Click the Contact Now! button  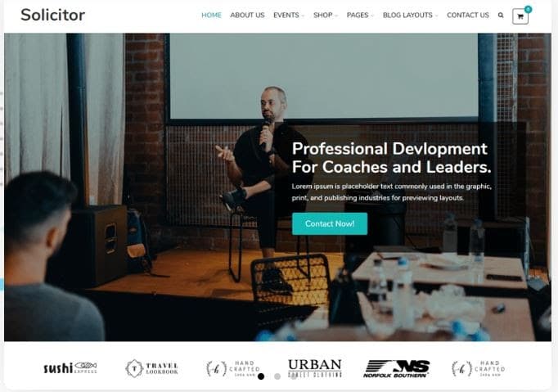pos(330,223)
